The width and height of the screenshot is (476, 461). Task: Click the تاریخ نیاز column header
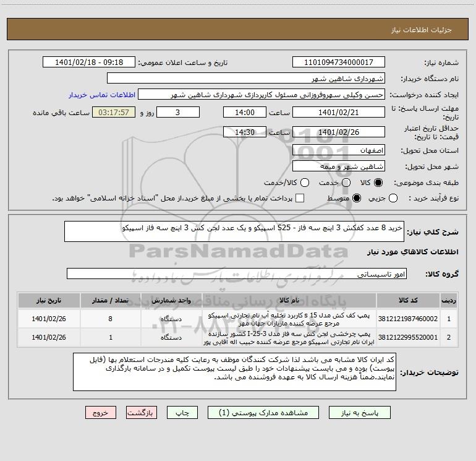(49, 300)
